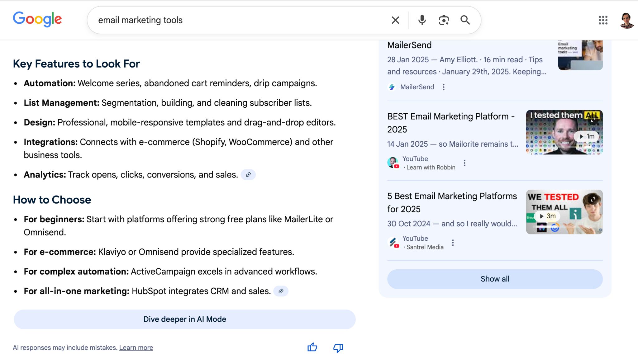Click the voice search microphone icon
Viewport: 638px width, 364px height.
click(x=422, y=20)
